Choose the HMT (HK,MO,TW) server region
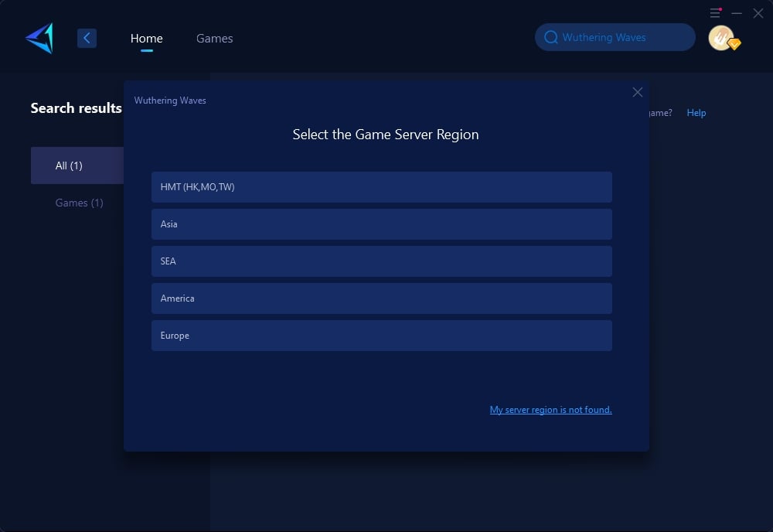This screenshot has height=532, width=773. pos(382,187)
